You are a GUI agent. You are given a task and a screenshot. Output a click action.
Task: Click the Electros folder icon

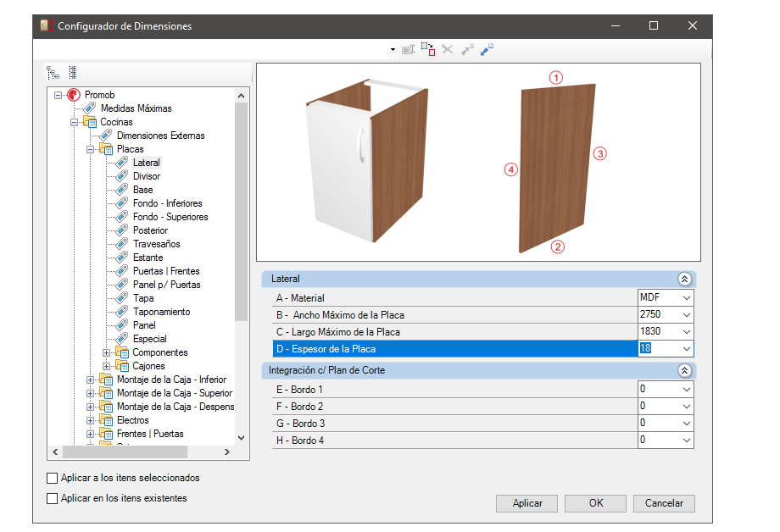click(106, 420)
